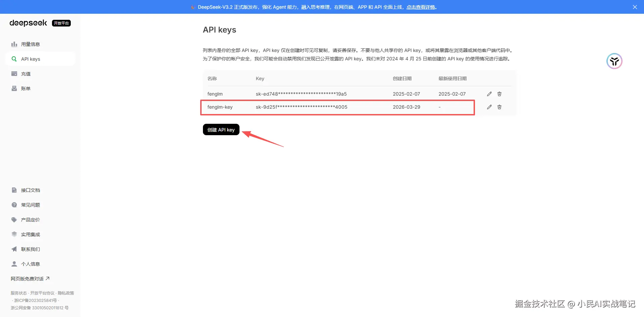Image resolution: width=644 pixels, height=317 pixels.
Task: Click the pricing tag icon
Action: pos(14,220)
